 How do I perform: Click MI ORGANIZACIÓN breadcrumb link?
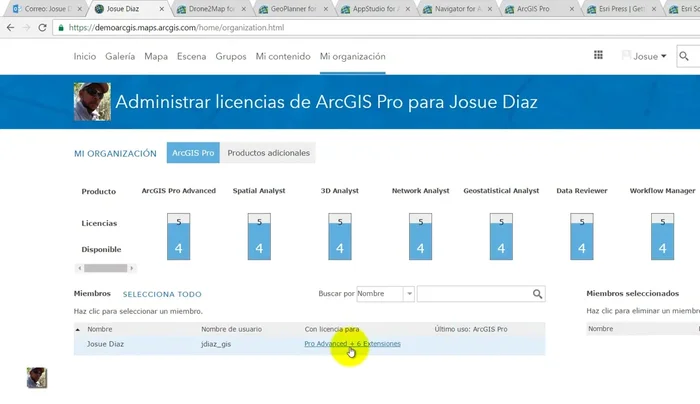click(x=115, y=154)
